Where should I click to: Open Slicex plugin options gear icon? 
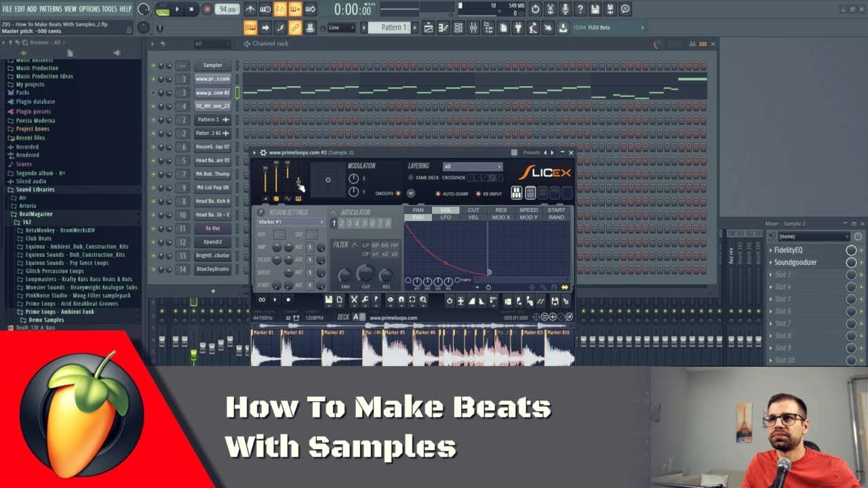point(263,153)
